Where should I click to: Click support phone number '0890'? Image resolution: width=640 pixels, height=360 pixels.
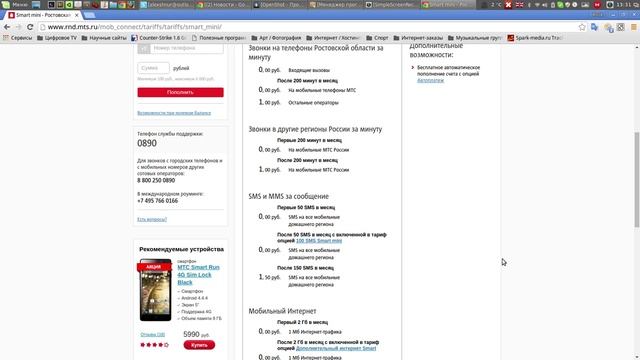[x=147, y=143]
